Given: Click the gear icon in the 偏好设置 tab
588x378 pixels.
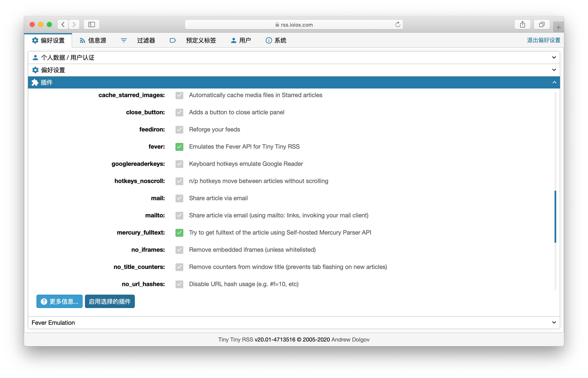Looking at the screenshot, I should [35, 40].
